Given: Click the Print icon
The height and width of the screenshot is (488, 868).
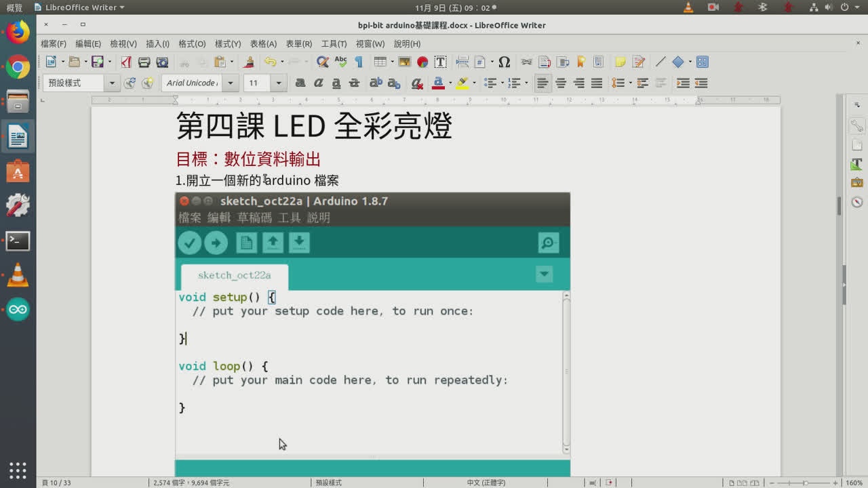Looking at the screenshot, I should tap(144, 62).
